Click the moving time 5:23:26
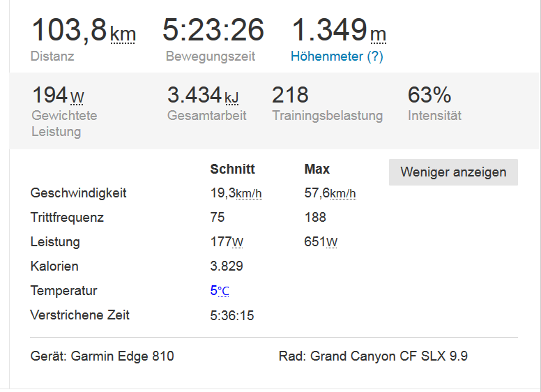 213,30
